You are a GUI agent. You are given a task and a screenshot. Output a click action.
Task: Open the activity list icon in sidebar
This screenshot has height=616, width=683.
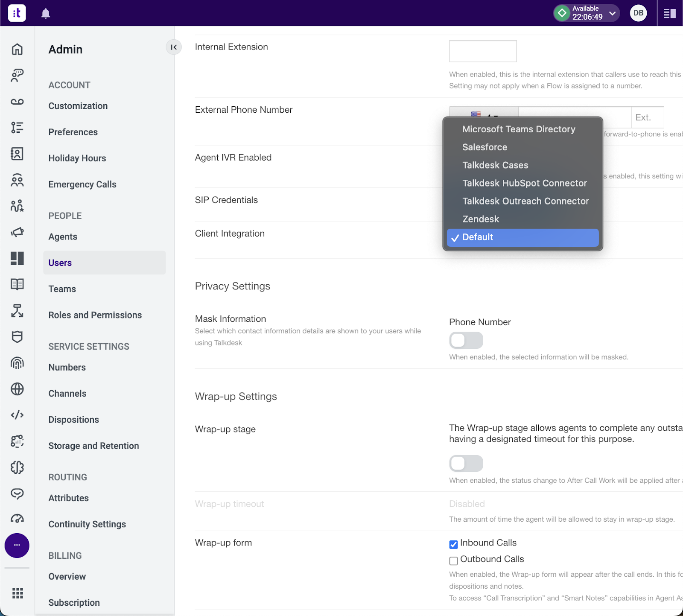(17, 128)
